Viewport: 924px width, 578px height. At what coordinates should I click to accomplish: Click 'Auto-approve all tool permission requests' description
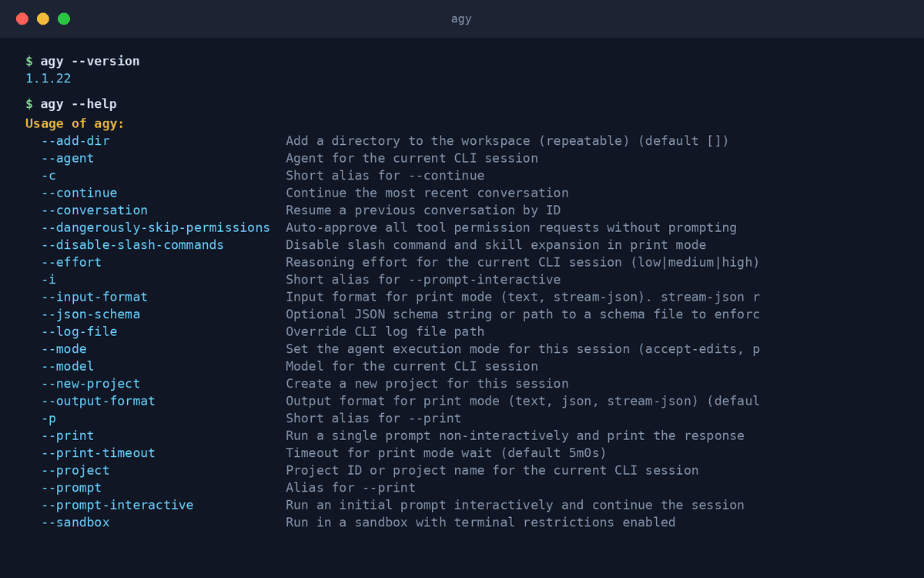[511, 227]
